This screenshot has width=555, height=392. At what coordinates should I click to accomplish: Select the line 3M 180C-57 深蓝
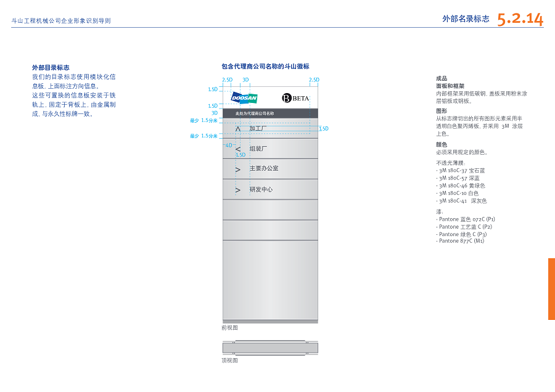(458, 178)
